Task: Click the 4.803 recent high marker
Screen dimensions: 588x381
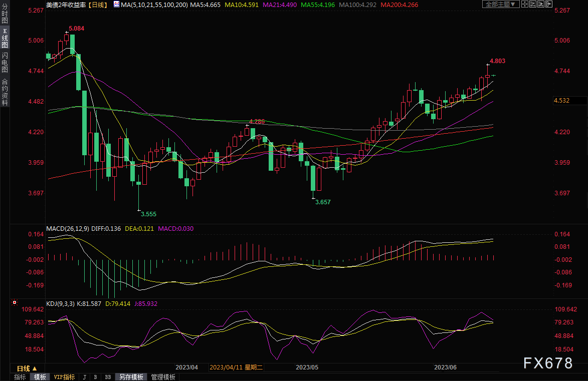Action: point(497,61)
